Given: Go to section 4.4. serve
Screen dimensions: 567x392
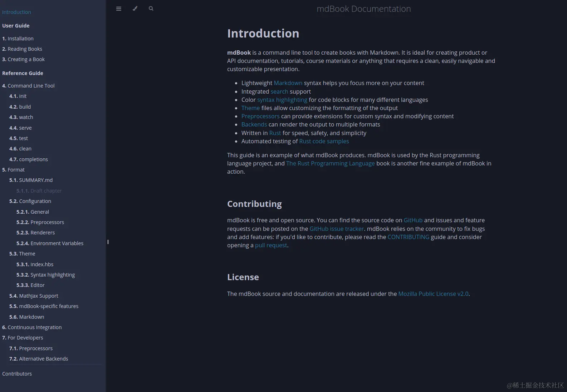Looking at the screenshot, I should (x=20, y=128).
